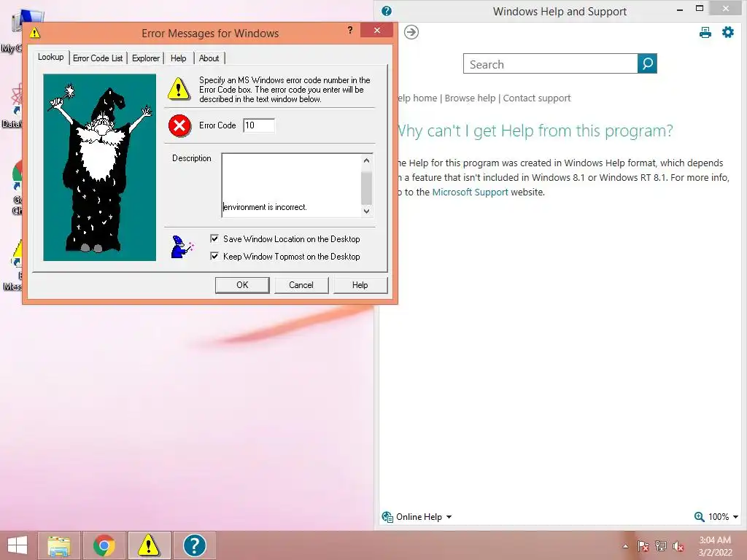Open settings gear in Help and Support
This screenshot has height=560, width=747.
728,32
